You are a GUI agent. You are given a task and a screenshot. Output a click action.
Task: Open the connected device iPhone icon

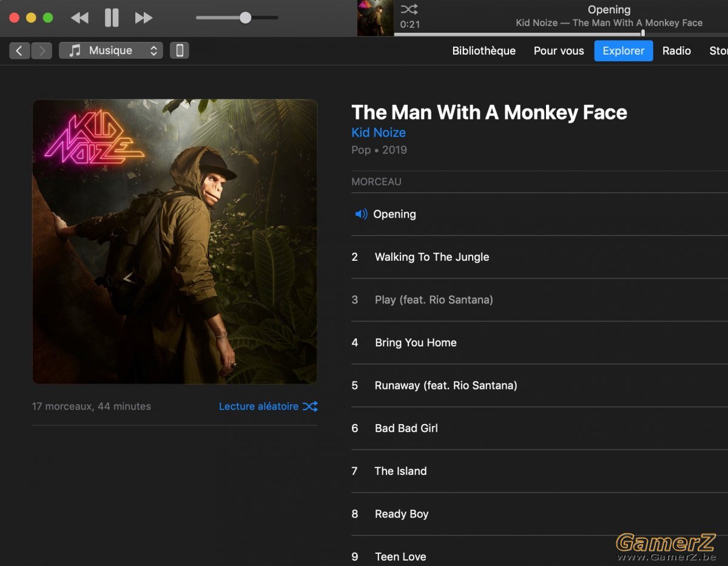point(180,51)
